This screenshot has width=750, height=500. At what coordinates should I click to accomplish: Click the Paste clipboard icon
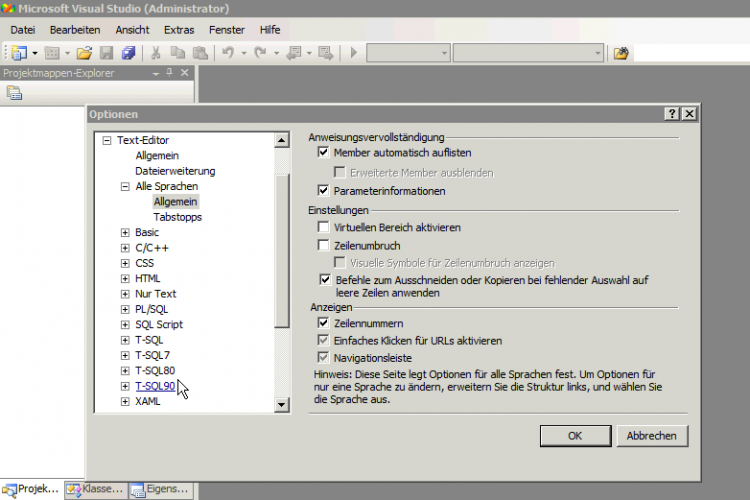click(200, 53)
